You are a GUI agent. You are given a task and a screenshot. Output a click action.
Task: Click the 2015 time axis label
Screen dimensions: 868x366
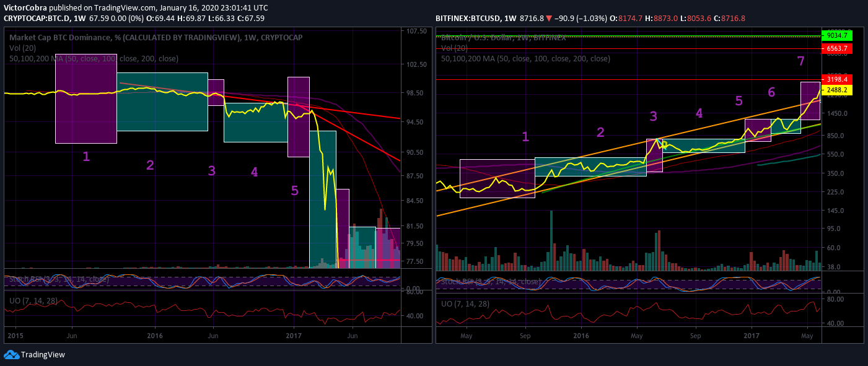(x=14, y=336)
